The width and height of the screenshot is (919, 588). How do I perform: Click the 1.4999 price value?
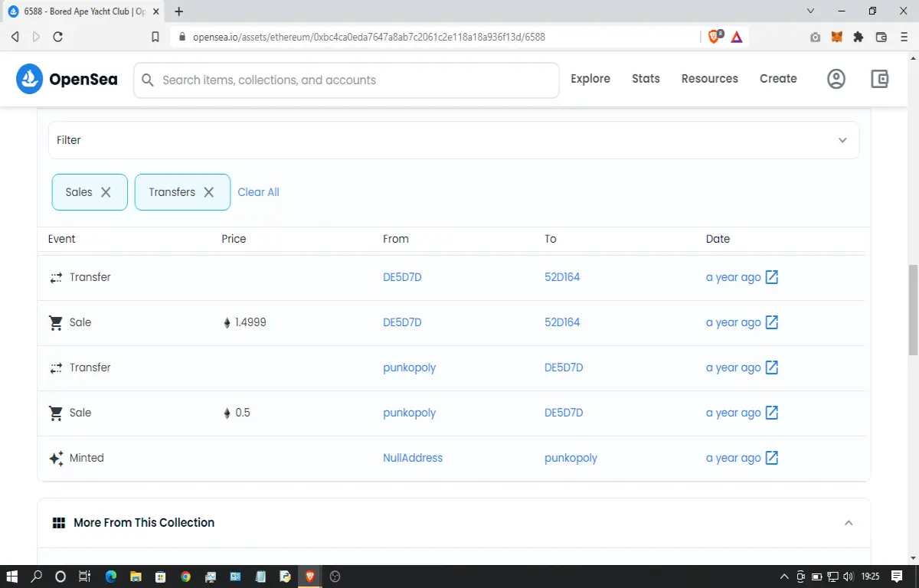point(250,322)
